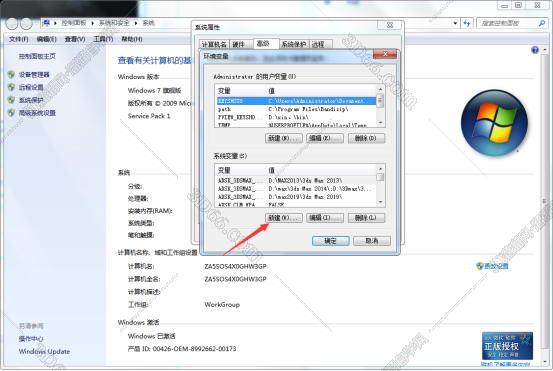Select the system variable row for 3ds Max 2013

pos(296,181)
